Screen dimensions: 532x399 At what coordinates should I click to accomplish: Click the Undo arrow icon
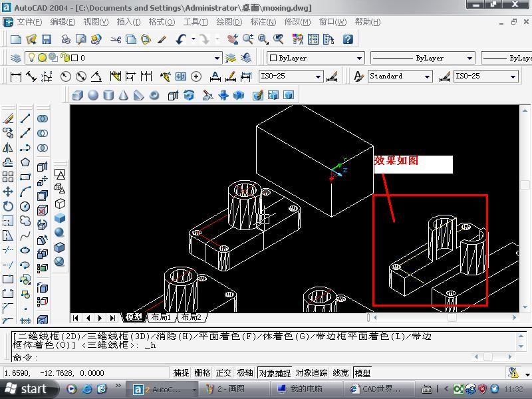click(180, 40)
